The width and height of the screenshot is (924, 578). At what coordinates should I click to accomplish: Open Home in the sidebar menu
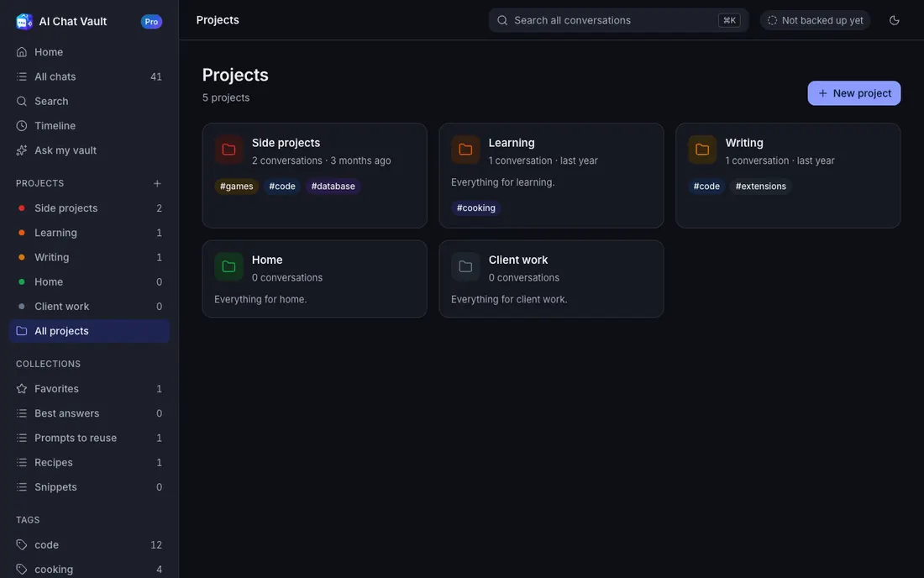click(x=89, y=52)
